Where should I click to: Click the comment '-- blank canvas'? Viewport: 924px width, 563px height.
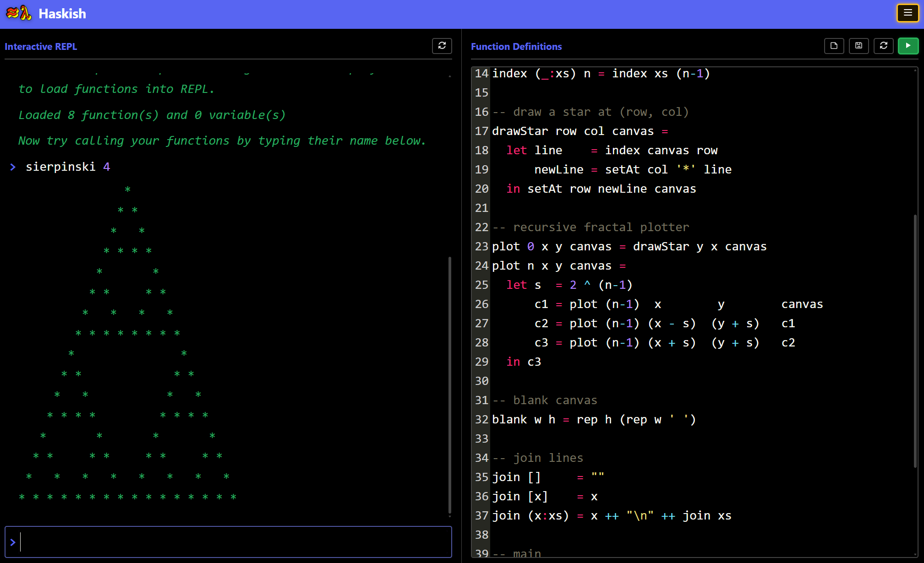pos(545,401)
